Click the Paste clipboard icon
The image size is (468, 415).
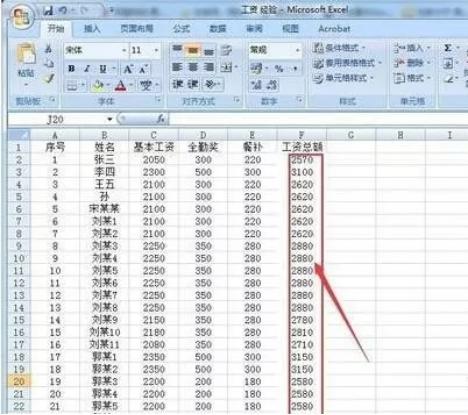(x=26, y=54)
